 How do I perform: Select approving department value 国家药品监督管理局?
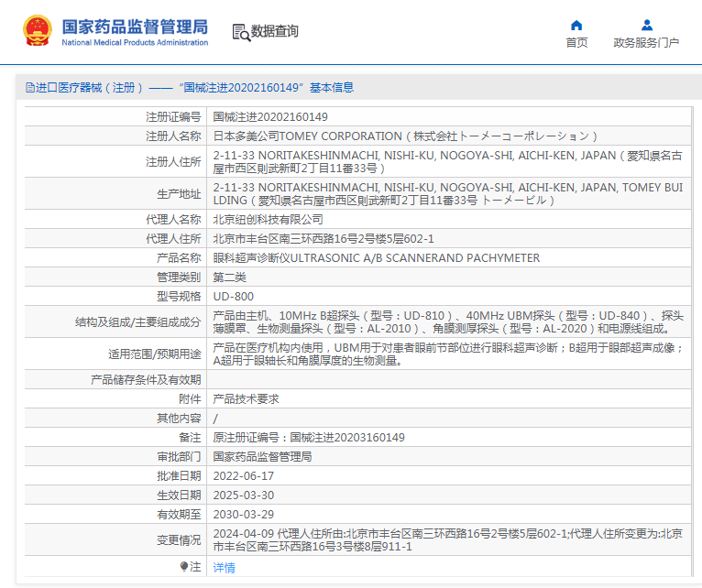(x=262, y=456)
